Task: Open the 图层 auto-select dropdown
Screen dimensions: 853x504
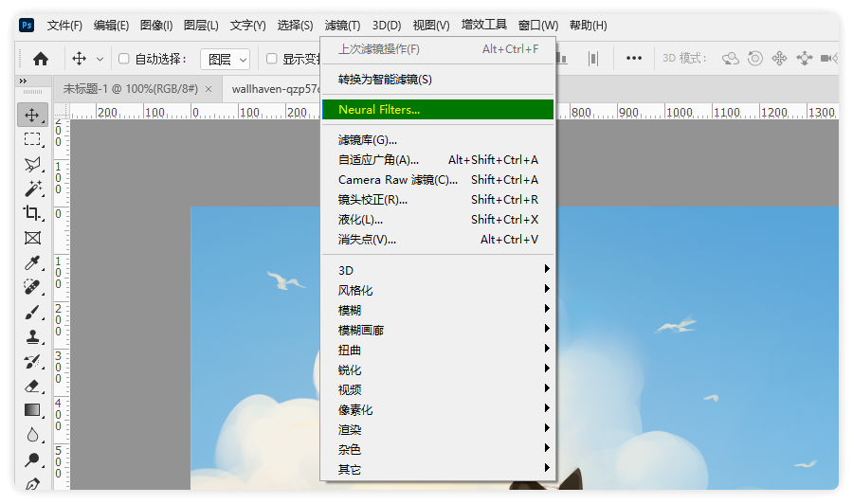Action: (226, 60)
